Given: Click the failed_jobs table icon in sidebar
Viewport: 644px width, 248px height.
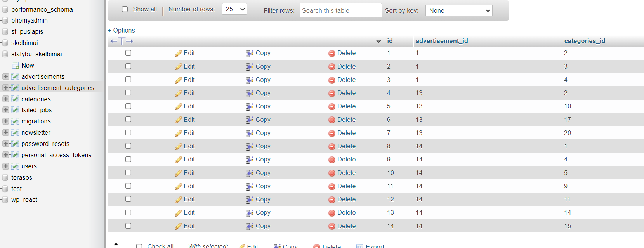Looking at the screenshot, I should pyautogui.click(x=16, y=110).
